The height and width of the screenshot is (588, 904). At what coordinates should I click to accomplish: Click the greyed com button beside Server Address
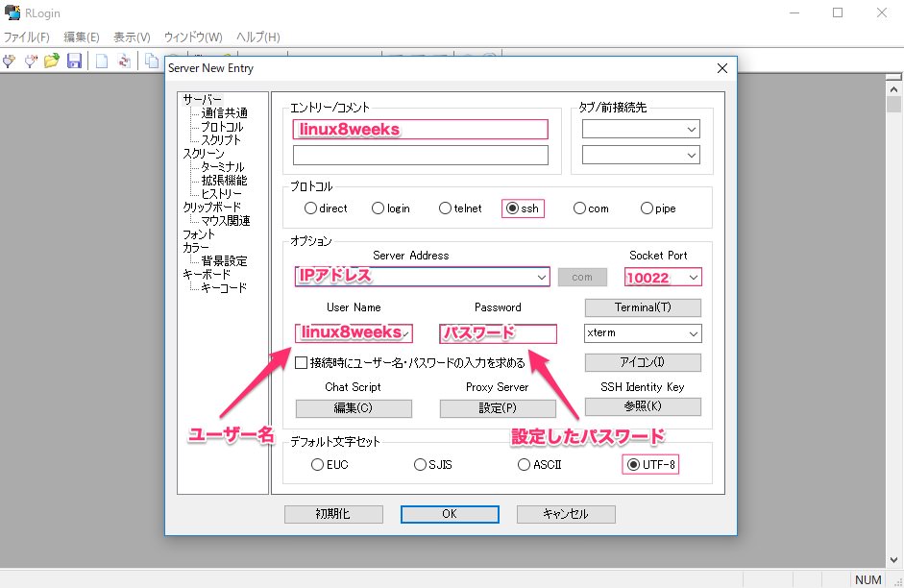582,278
